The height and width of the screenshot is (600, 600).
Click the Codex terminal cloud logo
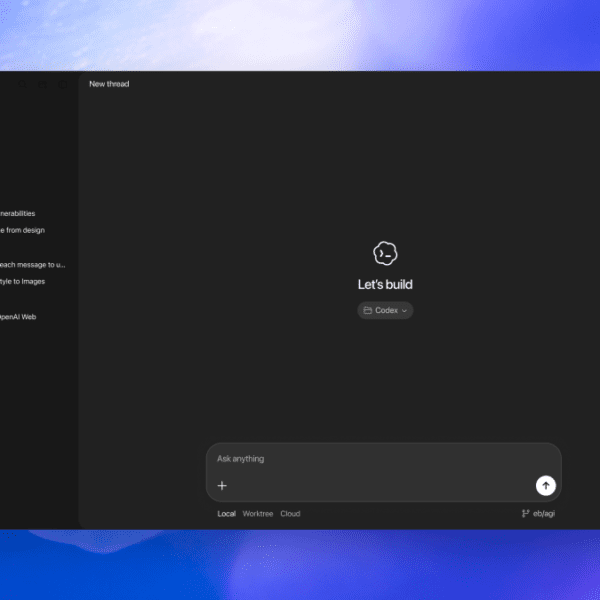click(x=385, y=253)
